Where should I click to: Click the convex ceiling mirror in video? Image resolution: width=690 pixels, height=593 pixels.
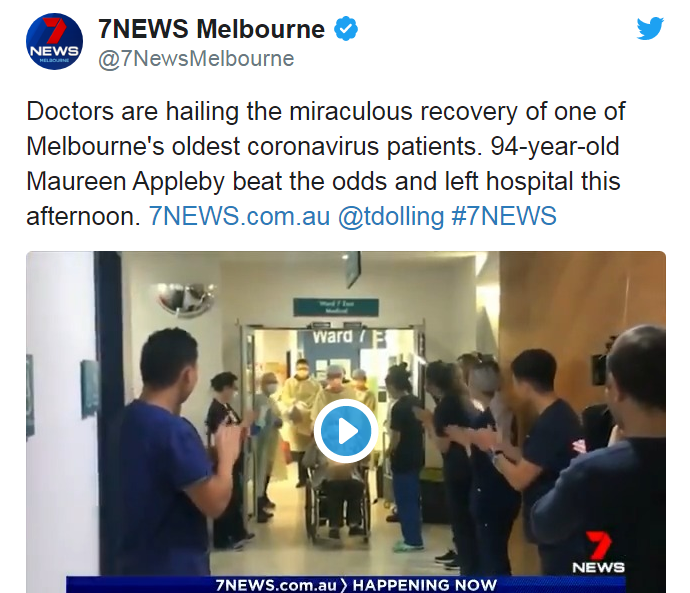pyautogui.click(x=187, y=298)
